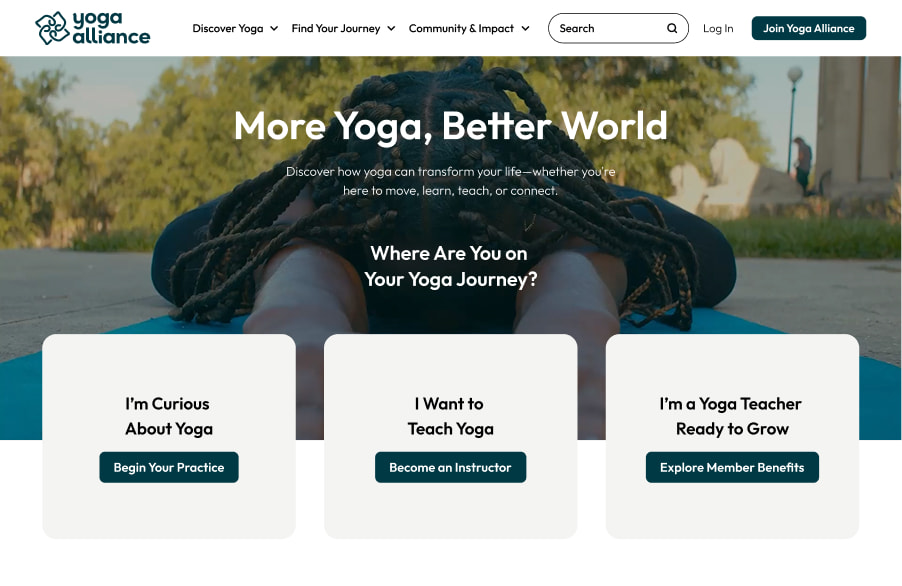Click the Join Yoga Alliance button

point(808,28)
